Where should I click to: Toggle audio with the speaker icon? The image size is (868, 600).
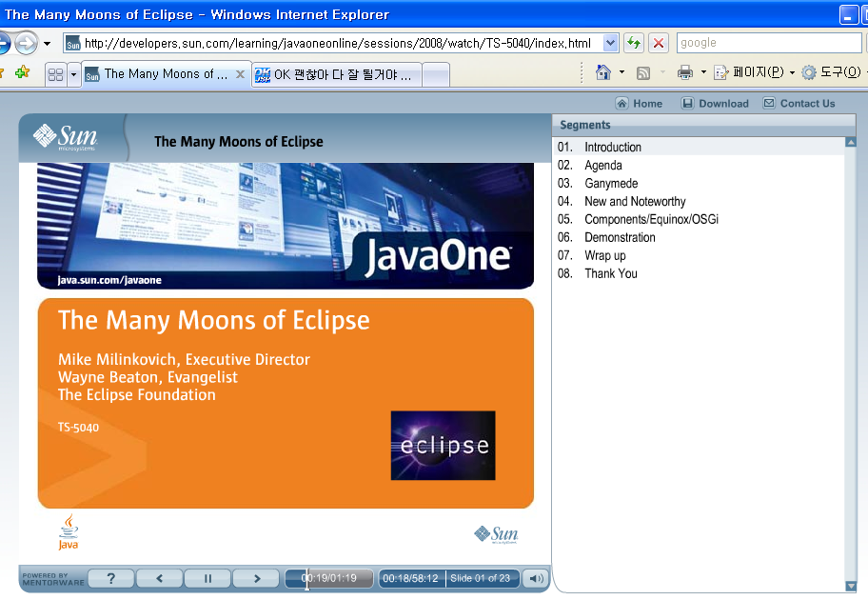(536, 578)
